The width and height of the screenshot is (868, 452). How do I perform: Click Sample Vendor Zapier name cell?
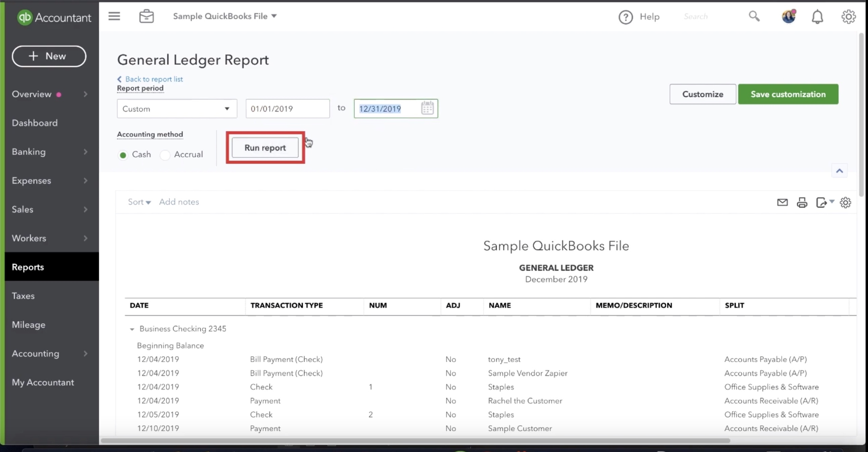pyautogui.click(x=528, y=373)
